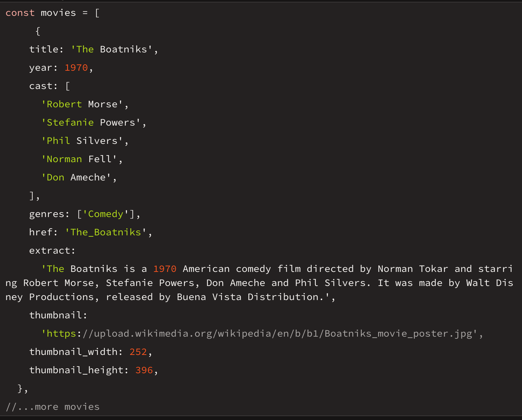Click the 'genres:' property key
The height and width of the screenshot is (420, 522).
(49, 214)
